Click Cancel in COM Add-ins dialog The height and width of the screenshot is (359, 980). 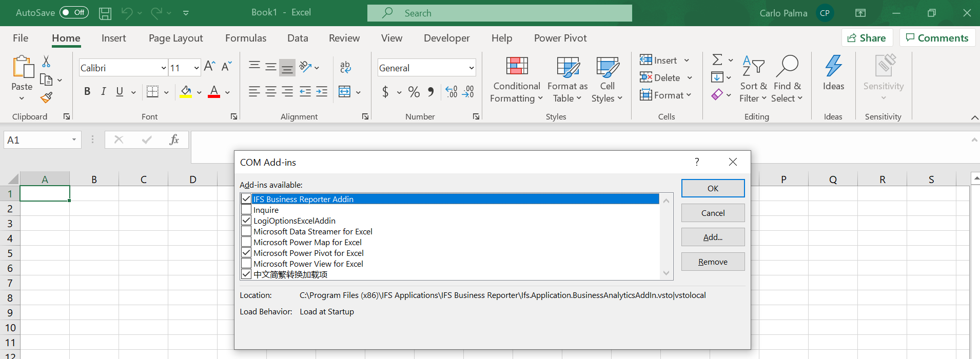[713, 213]
